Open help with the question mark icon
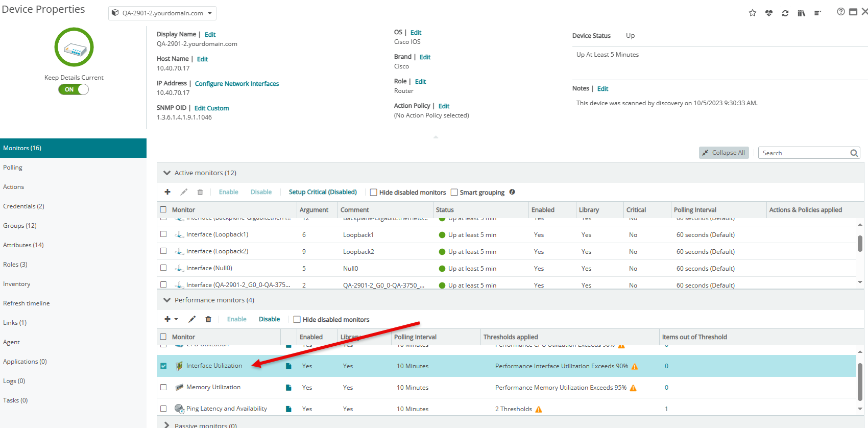 (841, 12)
